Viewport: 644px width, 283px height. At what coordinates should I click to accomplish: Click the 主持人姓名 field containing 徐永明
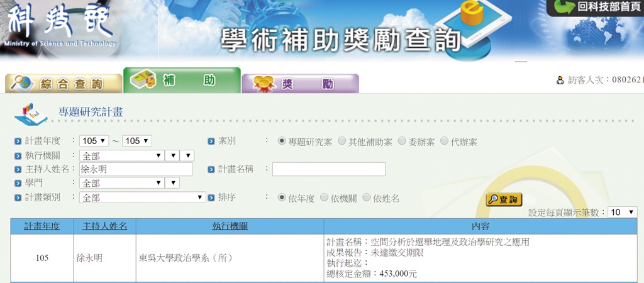click(136, 169)
